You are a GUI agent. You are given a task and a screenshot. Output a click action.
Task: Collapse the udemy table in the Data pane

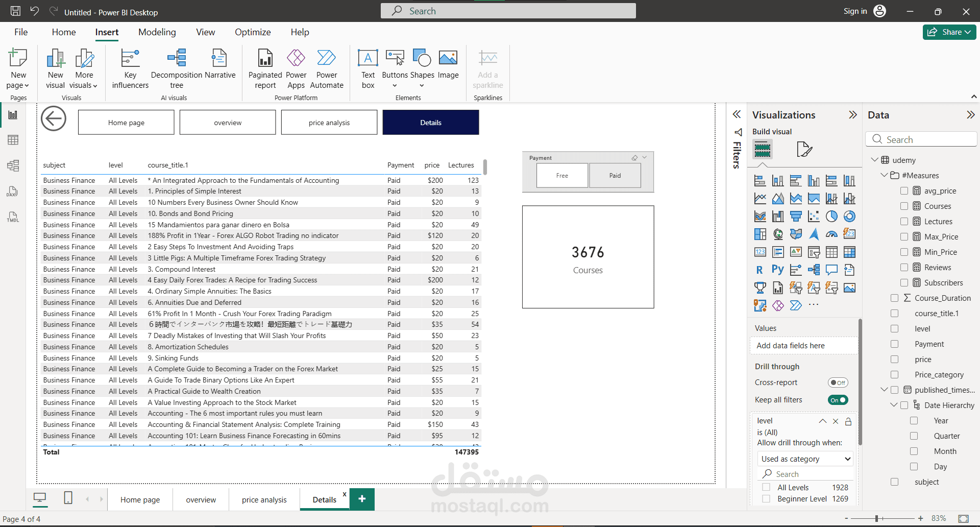875,160
